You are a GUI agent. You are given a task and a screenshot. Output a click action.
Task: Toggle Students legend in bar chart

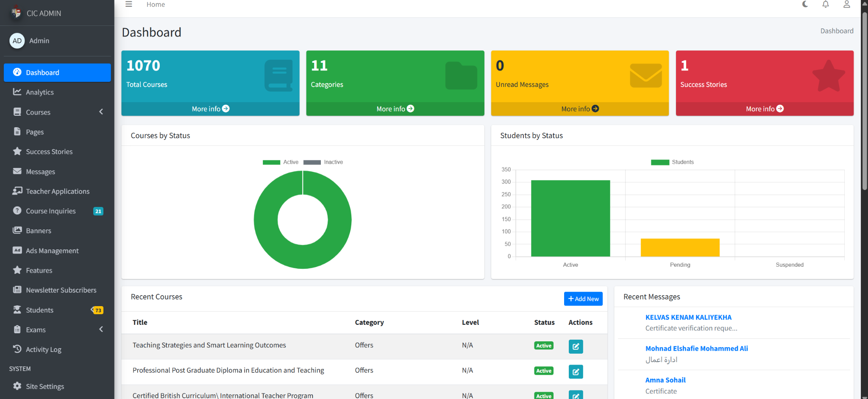pyautogui.click(x=672, y=162)
